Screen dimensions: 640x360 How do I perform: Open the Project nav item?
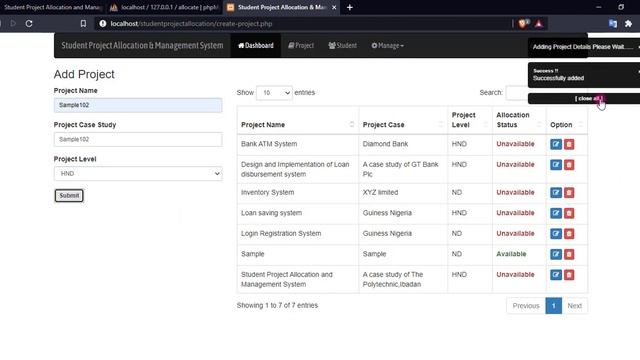tap(301, 46)
